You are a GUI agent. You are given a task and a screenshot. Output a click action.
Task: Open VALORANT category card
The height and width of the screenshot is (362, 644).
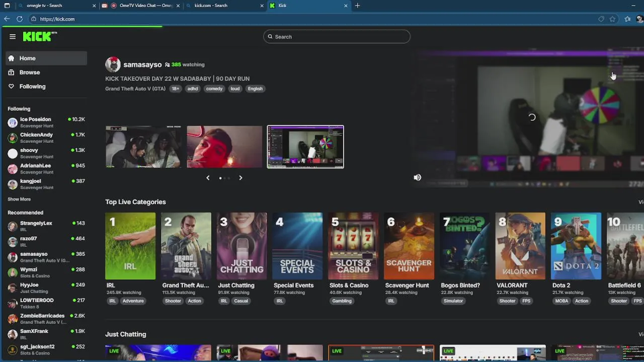tap(520, 246)
